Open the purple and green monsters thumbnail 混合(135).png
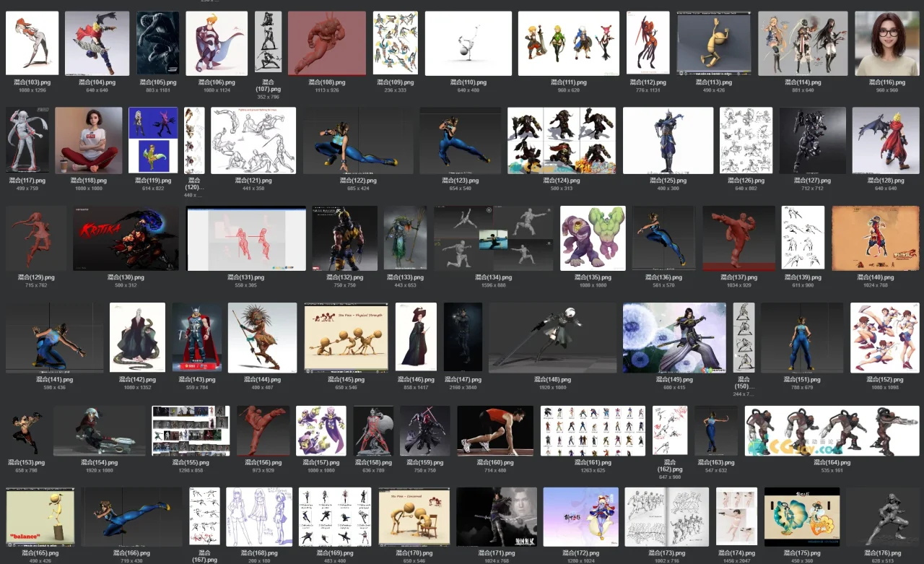 tap(593, 238)
